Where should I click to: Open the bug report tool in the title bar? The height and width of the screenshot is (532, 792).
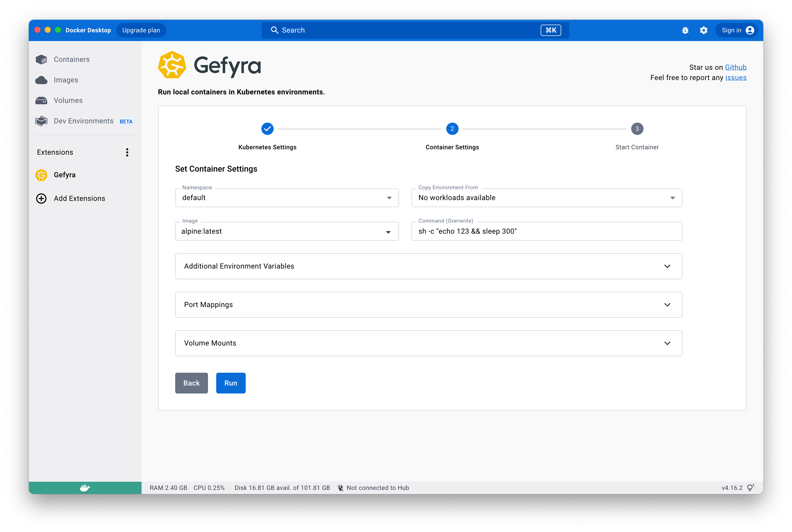(x=685, y=30)
